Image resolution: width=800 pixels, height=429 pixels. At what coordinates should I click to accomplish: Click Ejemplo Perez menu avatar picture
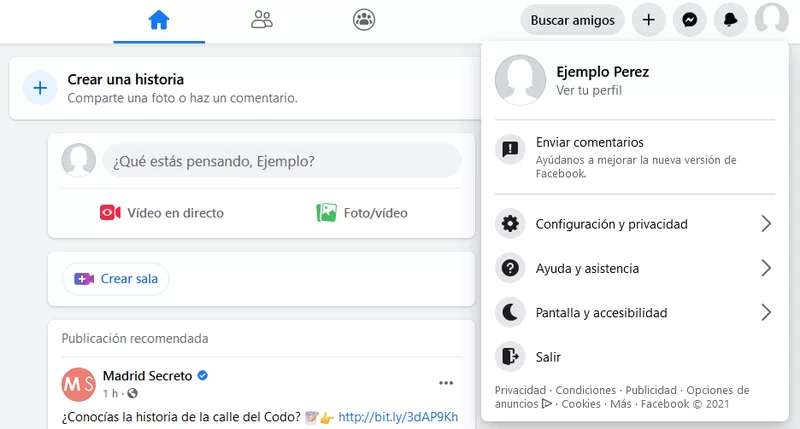pyautogui.click(x=520, y=80)
